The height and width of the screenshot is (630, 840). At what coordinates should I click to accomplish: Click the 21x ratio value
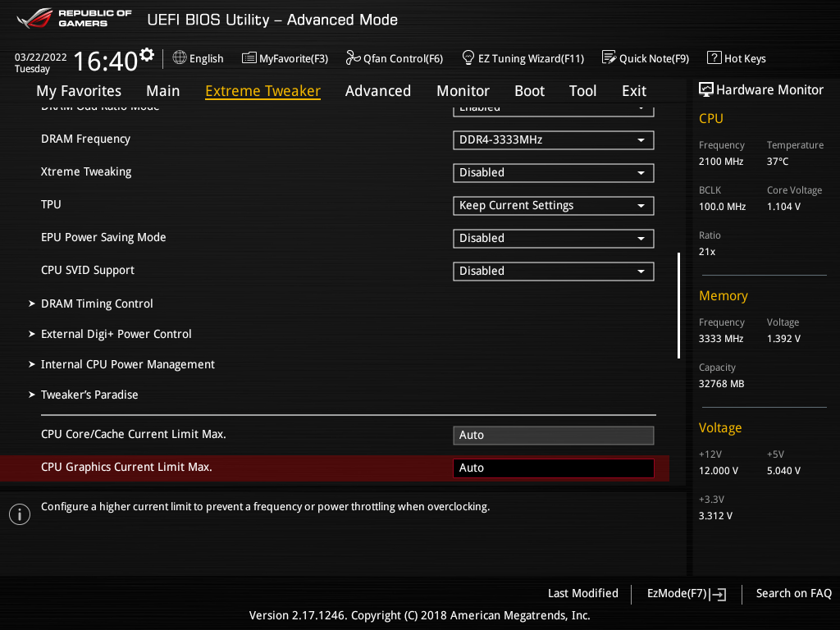click(x=707, y=252)
